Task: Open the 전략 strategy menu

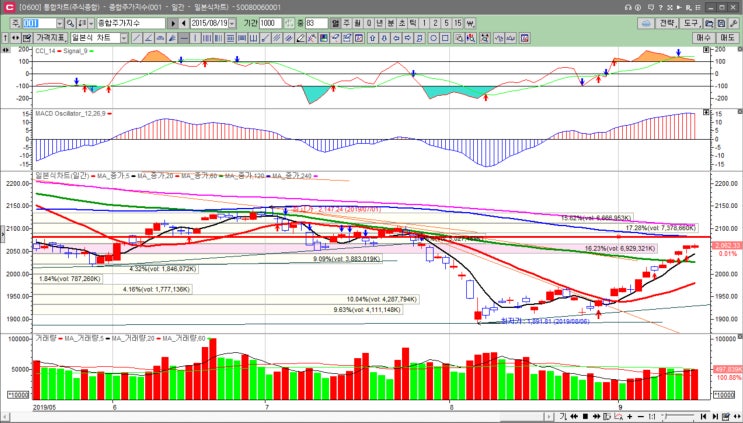Action: [667, 23]
